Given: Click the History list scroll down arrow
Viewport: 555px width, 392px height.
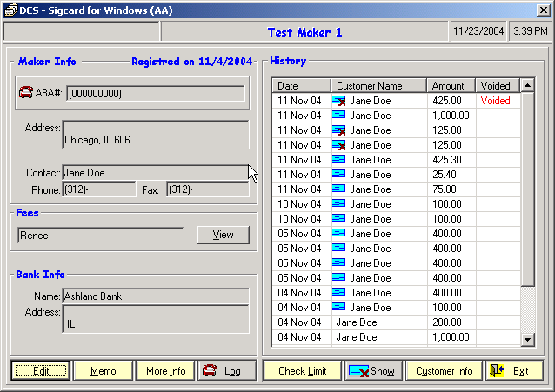Looking at the screenshot, I should click(x=527, y=339).
